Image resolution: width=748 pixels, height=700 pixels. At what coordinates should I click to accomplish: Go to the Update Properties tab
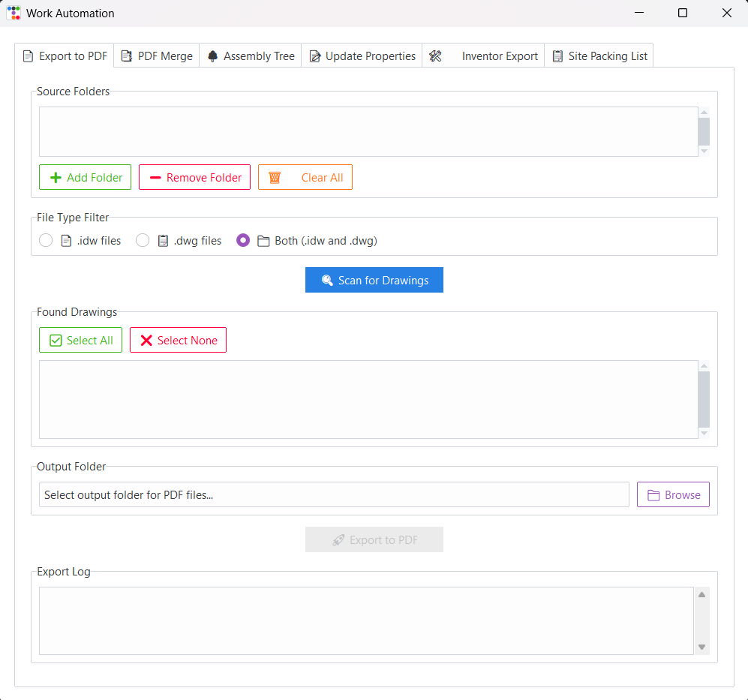click(362, 56)
